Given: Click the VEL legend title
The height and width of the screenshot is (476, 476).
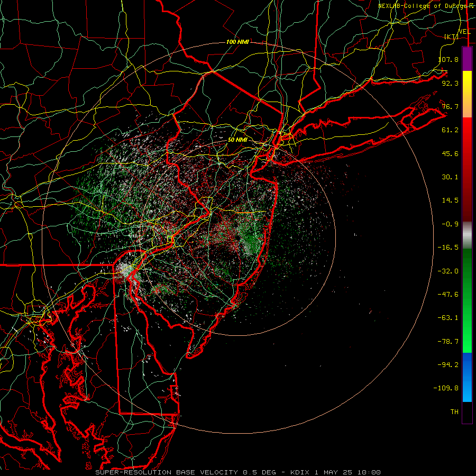Looking at the screenshot, I should (x=464, y=32).
